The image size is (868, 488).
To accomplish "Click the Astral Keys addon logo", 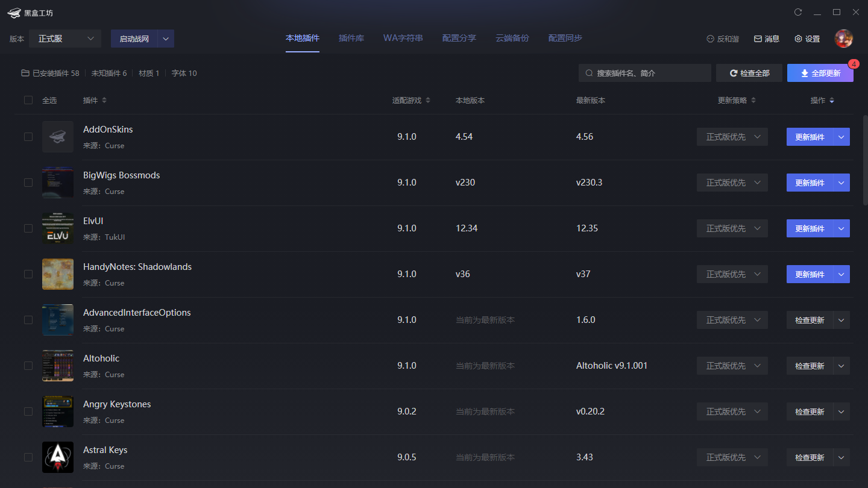I will (58, 457).
